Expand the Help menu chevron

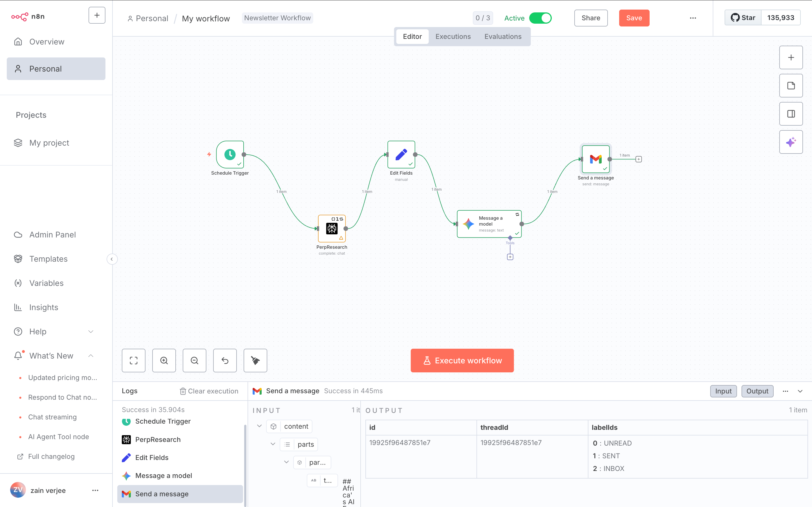(x=91, y=332)
